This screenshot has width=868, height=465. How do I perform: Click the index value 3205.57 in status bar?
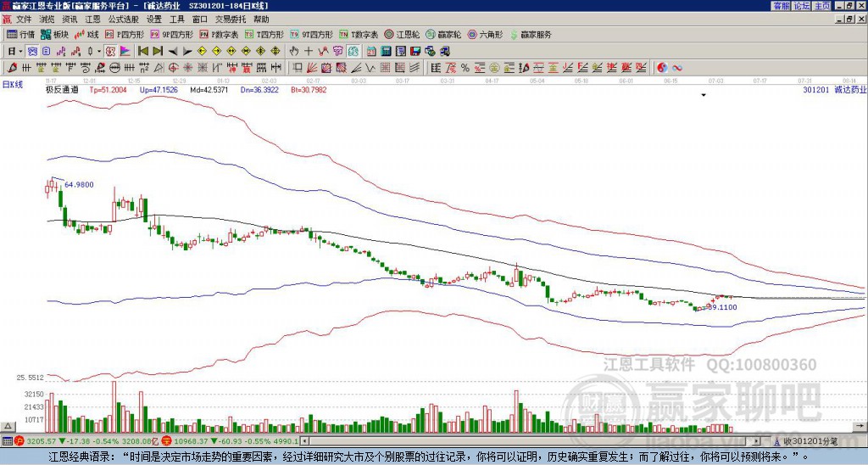coord(42,441)
